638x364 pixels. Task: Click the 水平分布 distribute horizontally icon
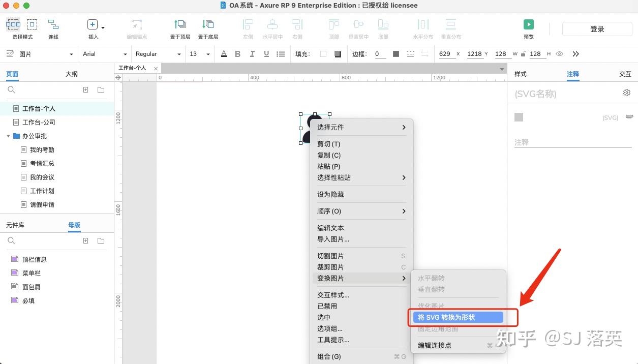point(423,24)
